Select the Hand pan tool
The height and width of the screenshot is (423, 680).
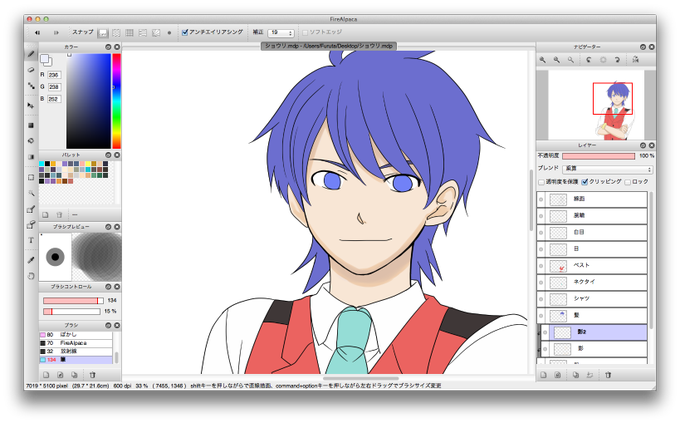click(31, 276)
